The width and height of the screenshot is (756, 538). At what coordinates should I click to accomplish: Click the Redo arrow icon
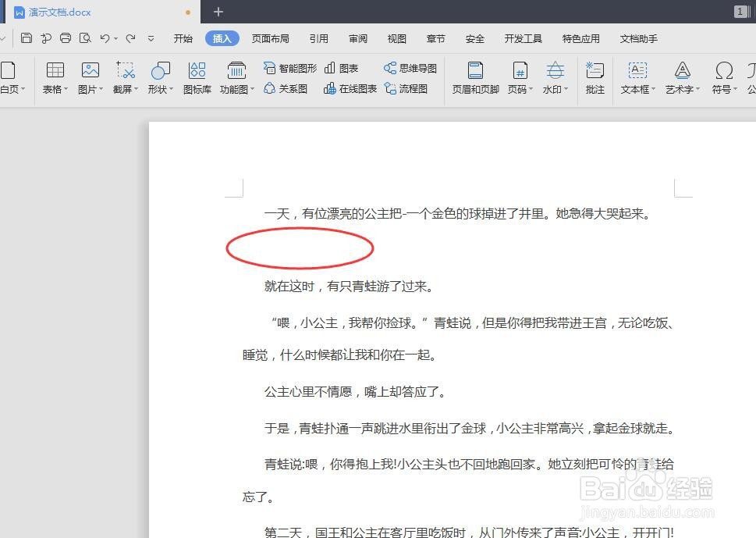[x=130, y=38]
